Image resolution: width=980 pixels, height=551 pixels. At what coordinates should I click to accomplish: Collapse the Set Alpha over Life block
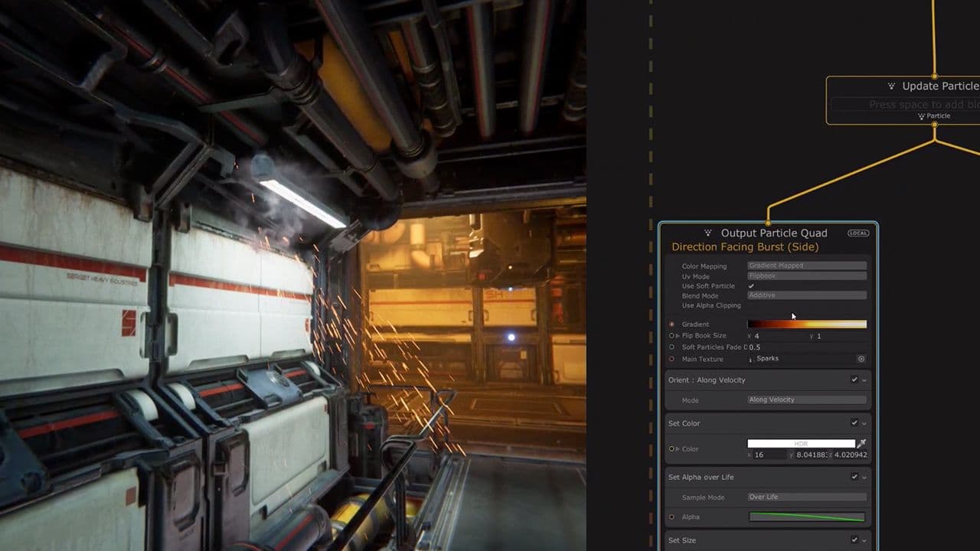coord(864,478)
